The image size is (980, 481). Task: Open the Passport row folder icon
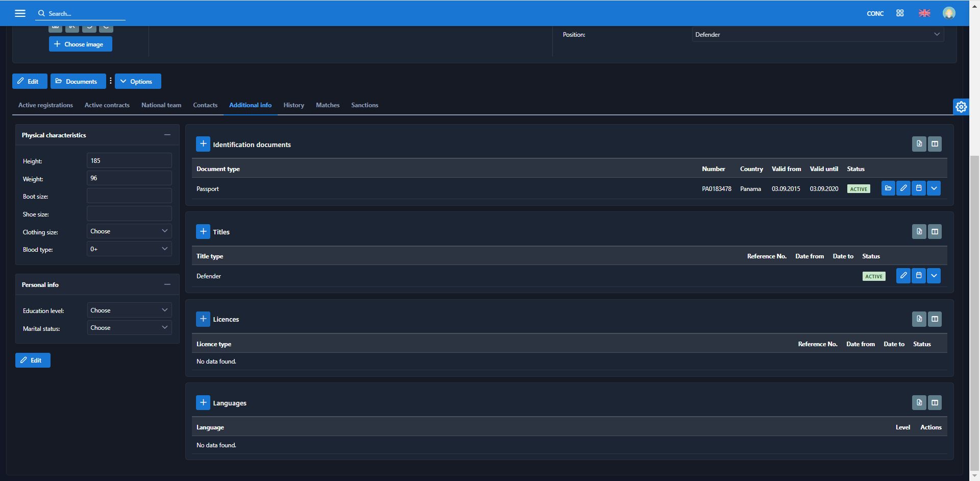pos(888,188)
